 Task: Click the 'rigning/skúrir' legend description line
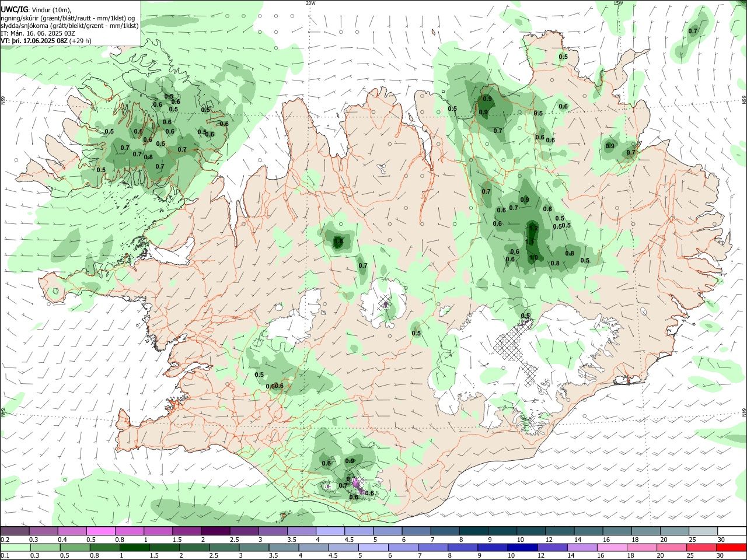pos(68,18)
